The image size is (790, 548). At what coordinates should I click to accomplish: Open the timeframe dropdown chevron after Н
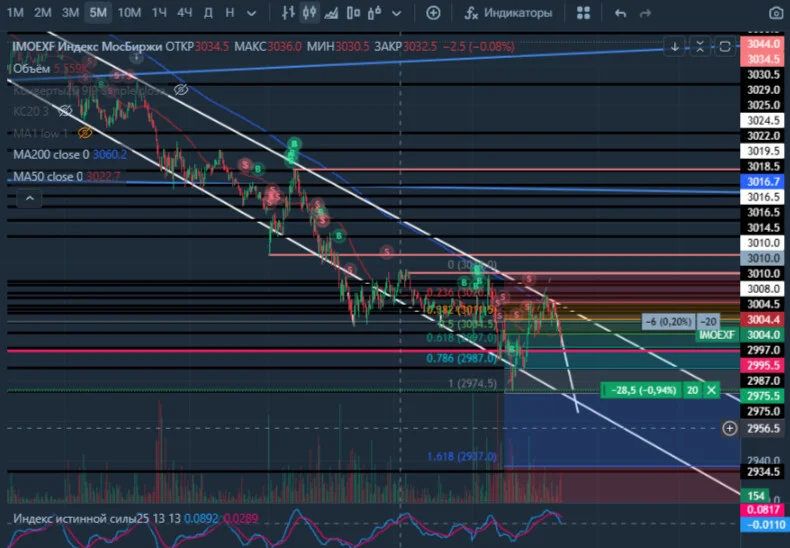pyautogui.click(x=251, y=14)
